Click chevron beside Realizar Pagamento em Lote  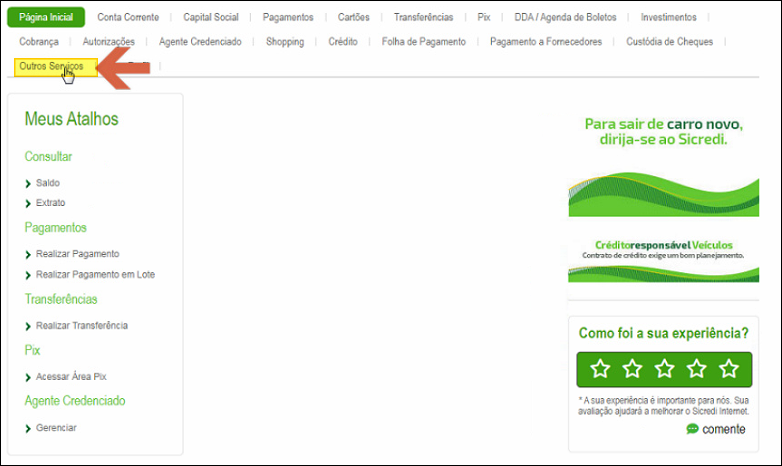28,275
